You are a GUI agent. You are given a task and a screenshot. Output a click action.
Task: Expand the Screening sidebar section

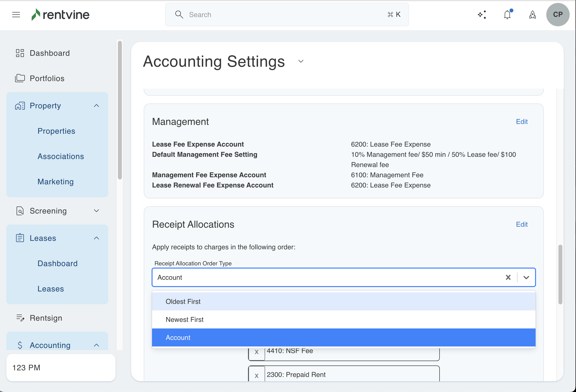[x=96, y=211]
